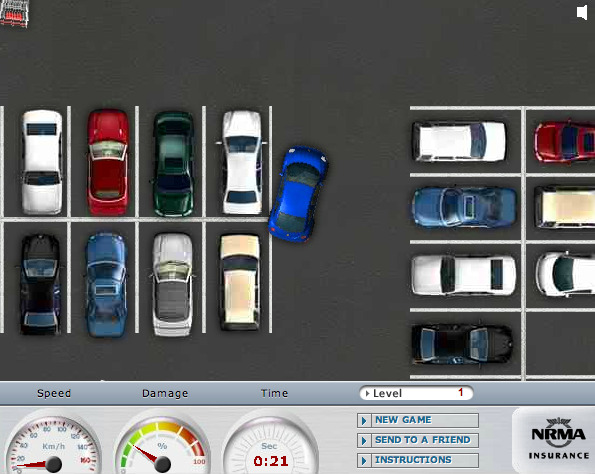The image size is (595, 474).
Task: Click the dark green parked car
Action: (x=174, y=164)
